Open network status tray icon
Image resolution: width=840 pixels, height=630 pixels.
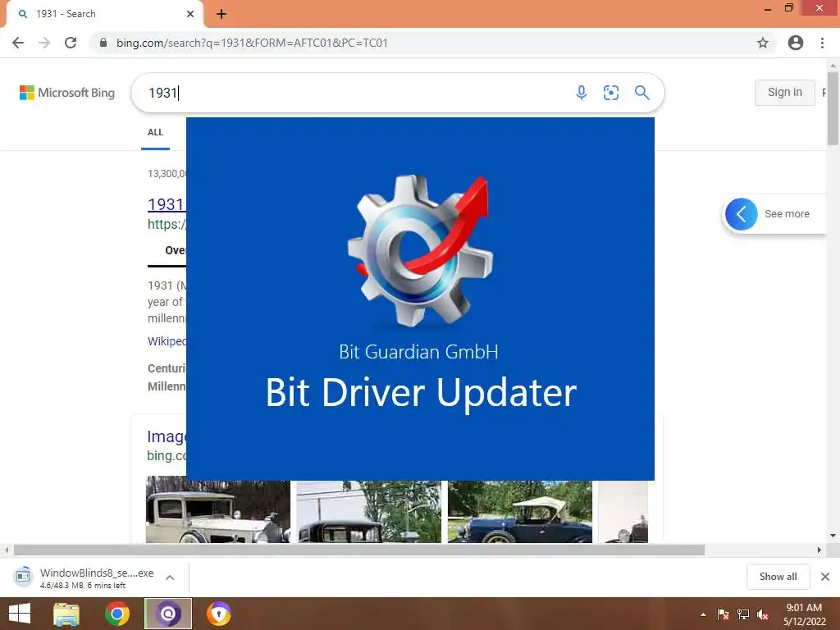[743, 614]
